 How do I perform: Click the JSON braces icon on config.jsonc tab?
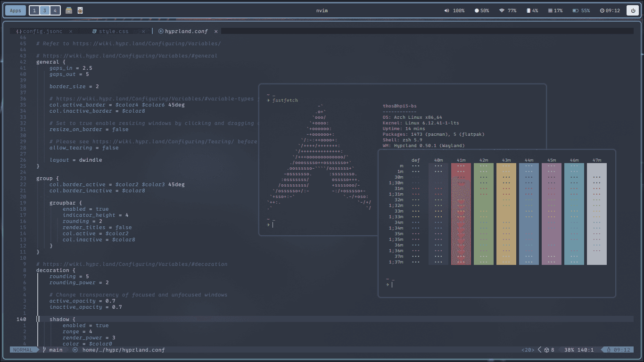point(19,31)
